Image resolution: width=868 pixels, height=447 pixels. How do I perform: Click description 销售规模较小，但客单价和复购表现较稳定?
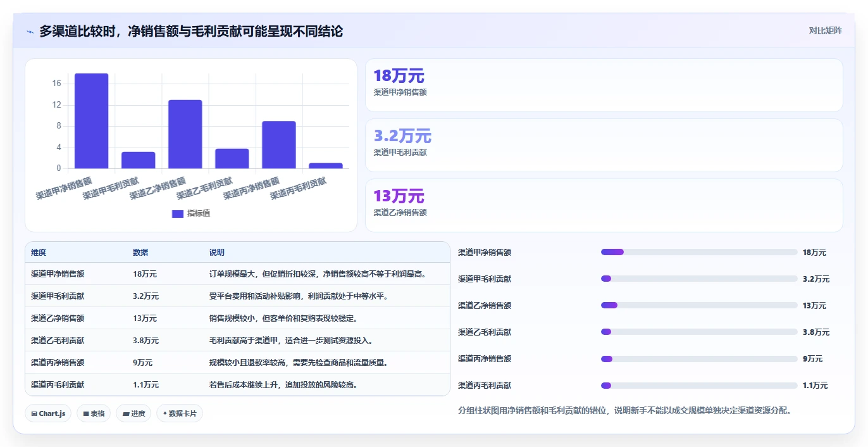[x=283, y=318]
